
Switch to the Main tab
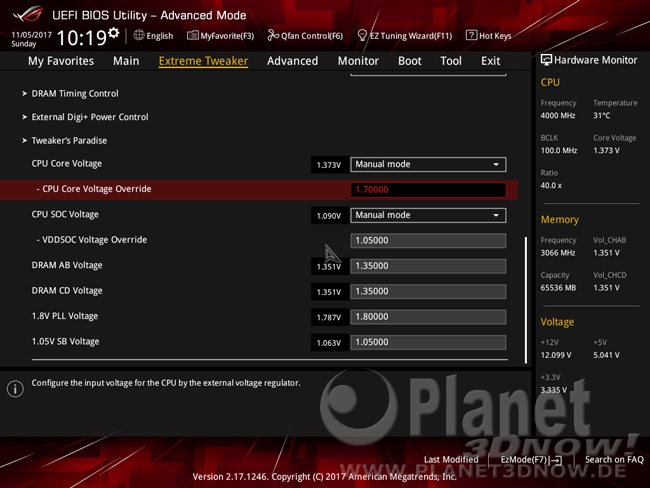click(126, 61)
